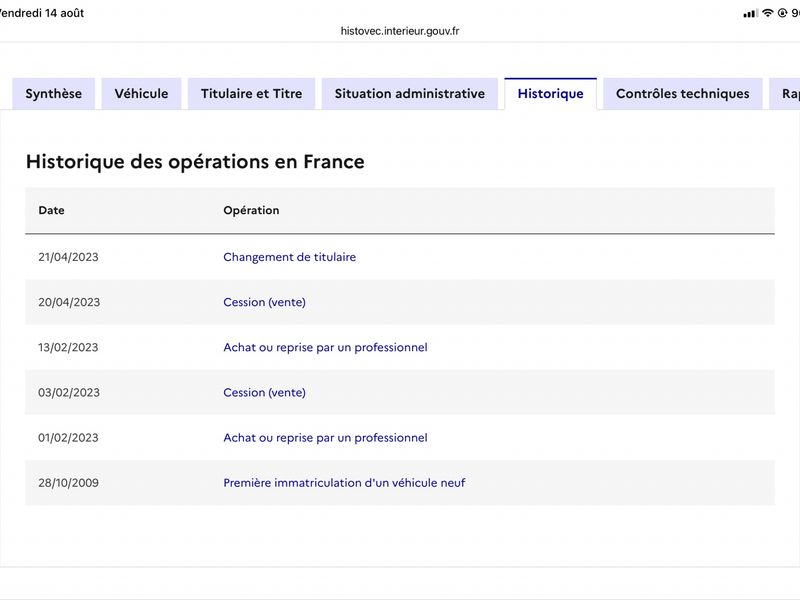The width and height of the screenshot is (800, 600).
Task: Switch to the Véhicule tab
Action: pyautogui.click(x=141, y=94)
